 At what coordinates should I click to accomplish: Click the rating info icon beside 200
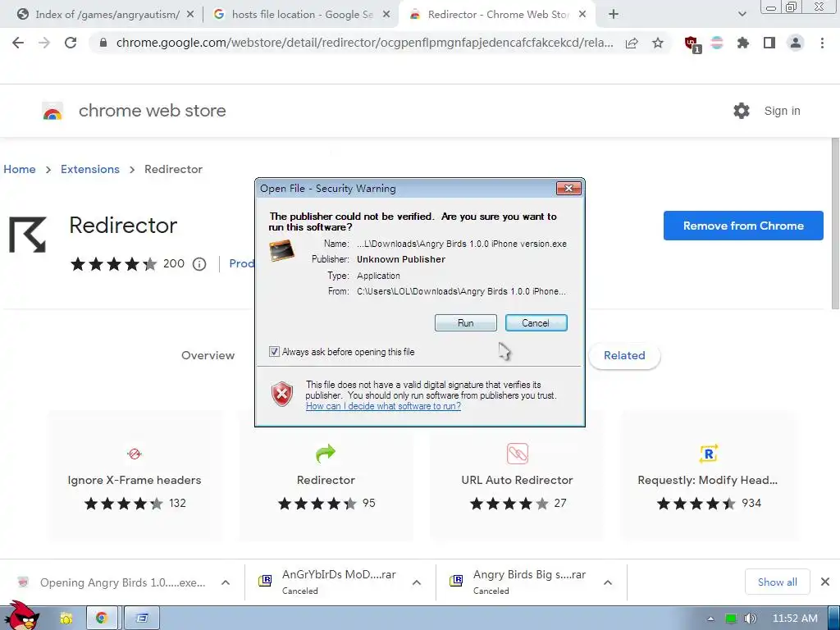point(199,264)
